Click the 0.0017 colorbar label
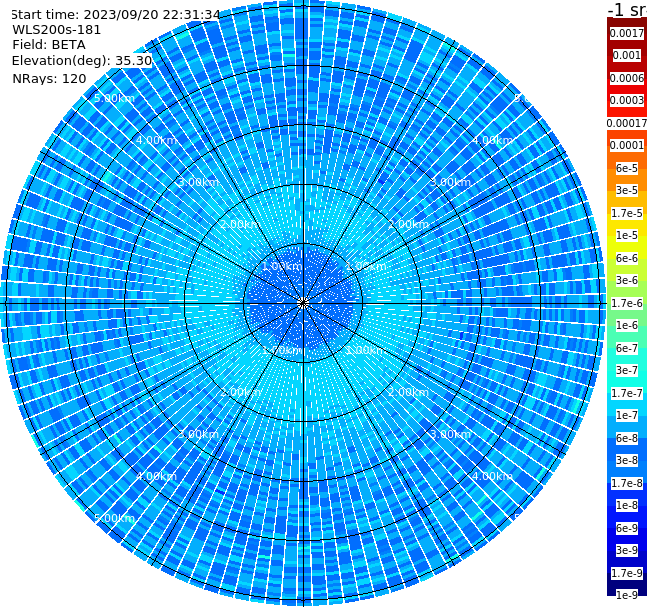Screen dimensions: 647x607 [627, 33]
